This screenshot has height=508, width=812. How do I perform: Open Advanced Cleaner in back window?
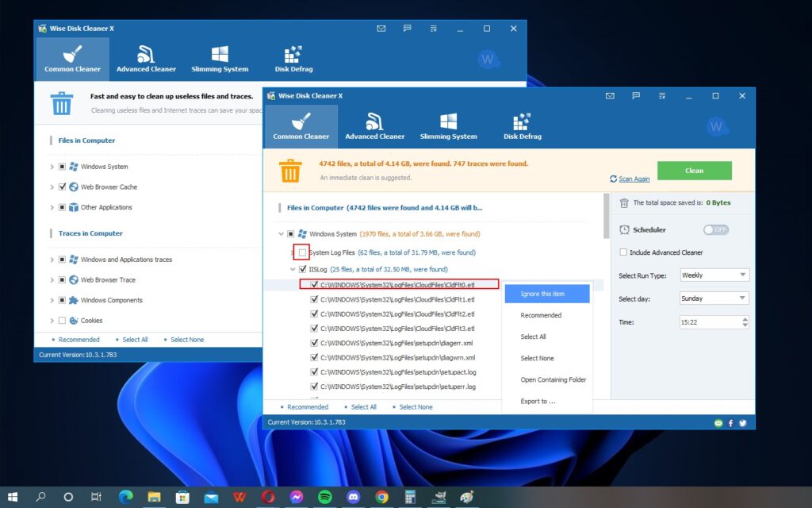(146, 59)
